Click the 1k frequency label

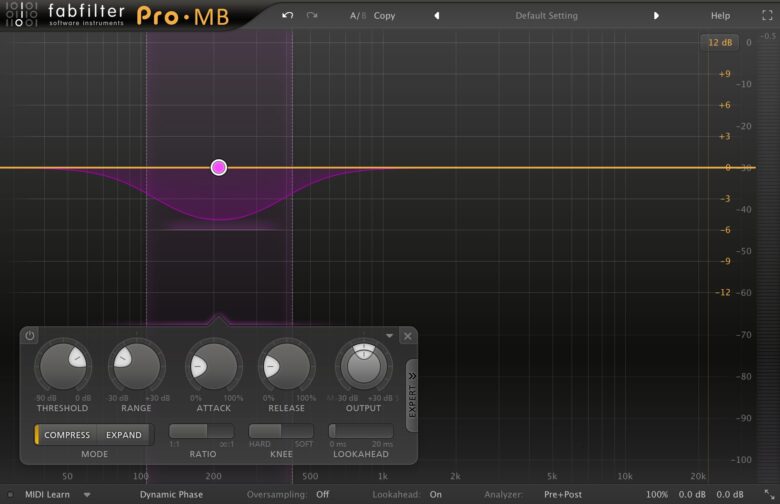click(383, 476)
